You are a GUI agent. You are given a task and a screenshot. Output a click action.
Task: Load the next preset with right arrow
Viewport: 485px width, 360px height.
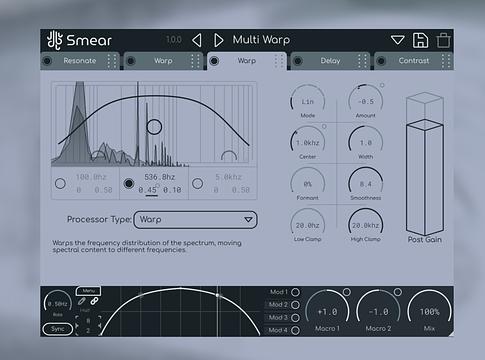click(218, 40)
